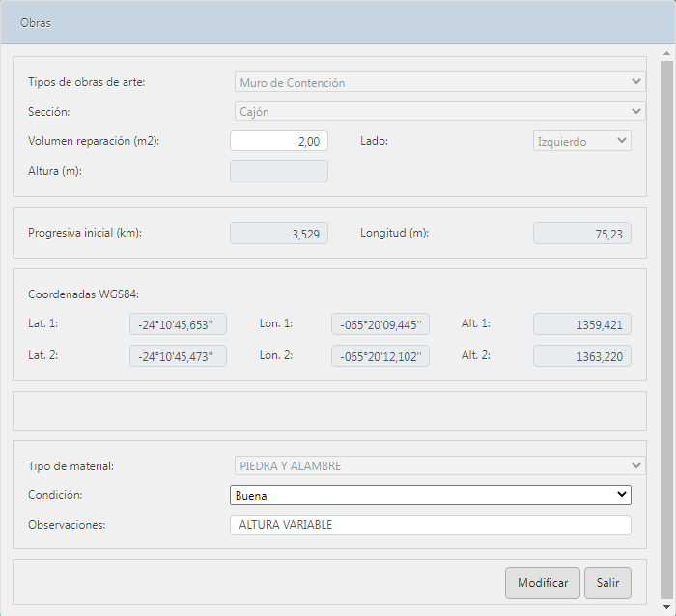Select the Alt. 2 altitude field
Viewport: 676px width, 616px height.
coord(582,355)
